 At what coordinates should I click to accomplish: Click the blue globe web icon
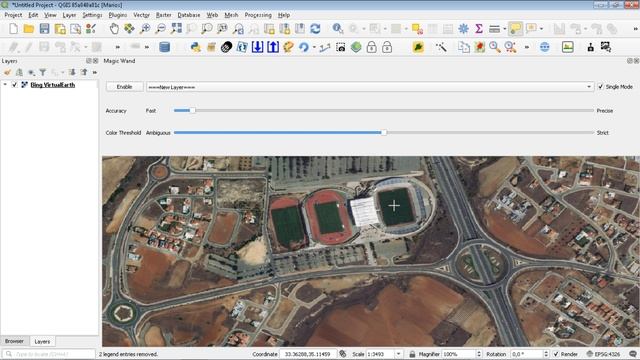tap(544, 47)
